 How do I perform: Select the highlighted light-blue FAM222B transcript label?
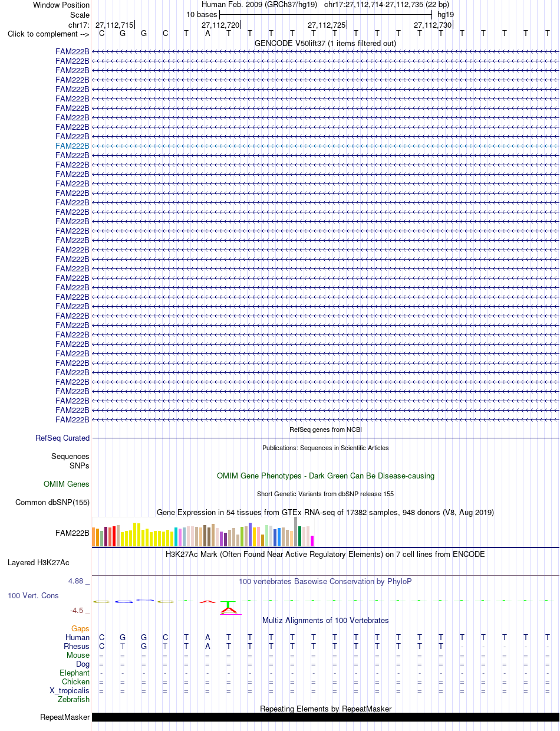click(x=73, y=146)
